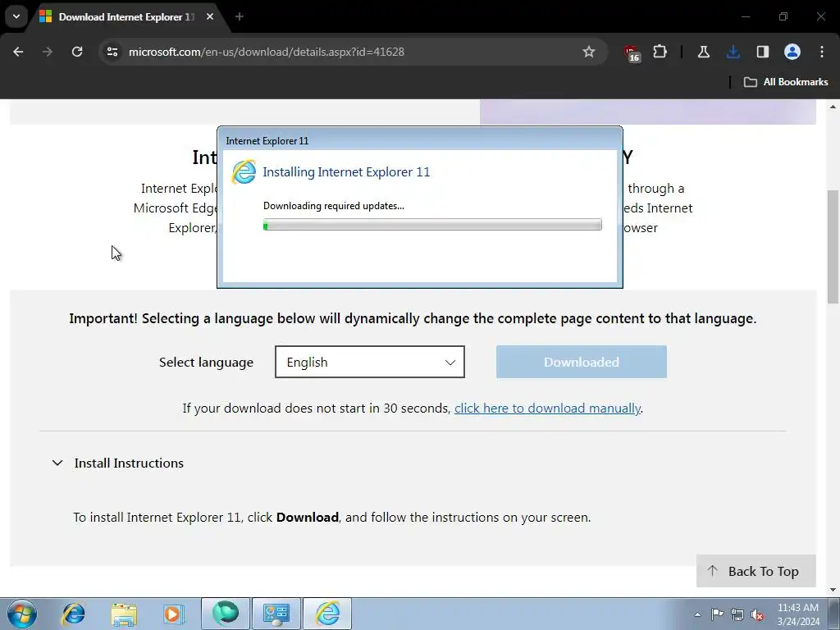
Task: Click the scrollbar up arrow
Action: pyautogui.click(x=833, y=107)
